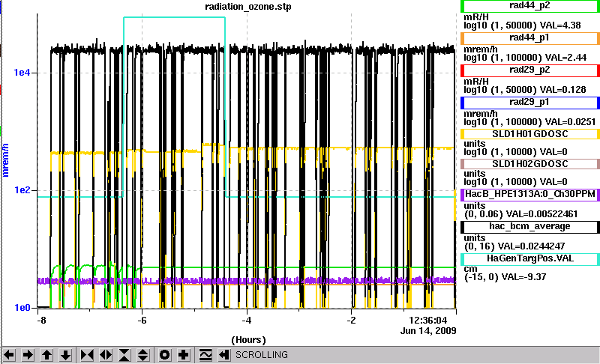Click the radiation_ozone.stp plot title
The height and width of the screenshot is (364, 600).
pos(248,7)
